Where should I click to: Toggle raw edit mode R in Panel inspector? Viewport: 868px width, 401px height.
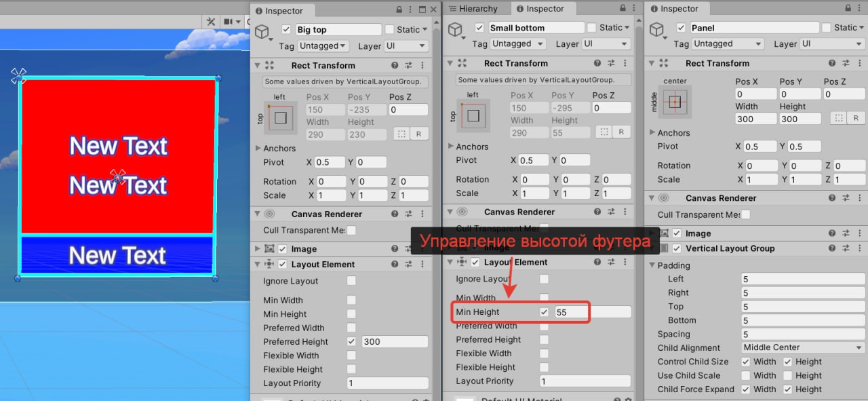[857, 118]
